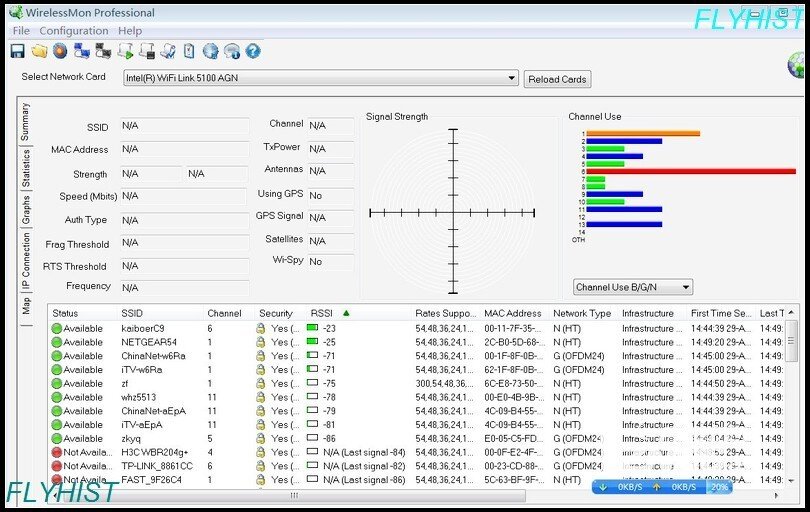Screen dimensions: 810x512
Task: Switch to the Map side tab
Action: pyautogui.click(x=25, y=305)
